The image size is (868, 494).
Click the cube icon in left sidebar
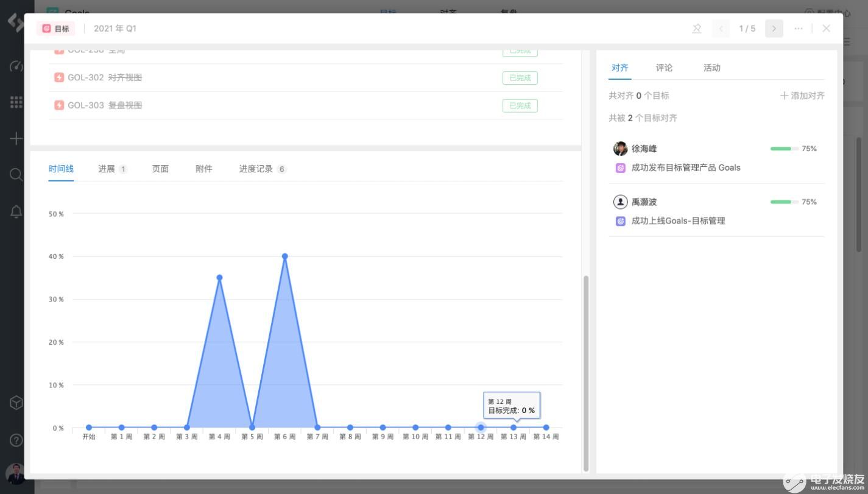pos(16,403)
